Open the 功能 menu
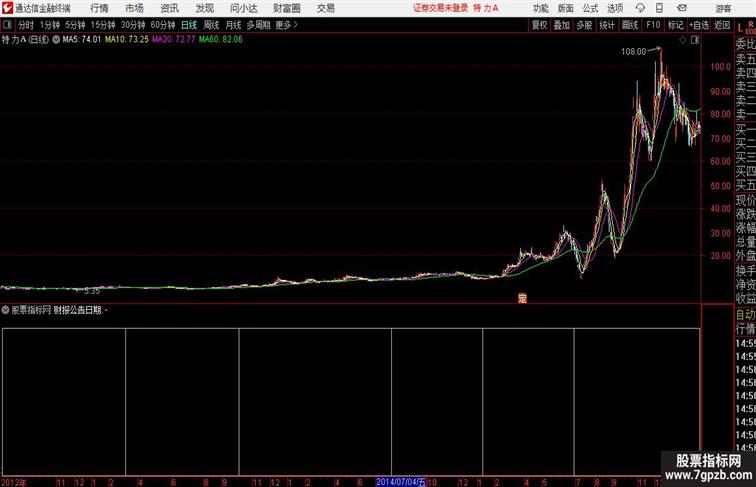This screenshot has width=756, height=487. pyautogui.click(x=540, y=8)
